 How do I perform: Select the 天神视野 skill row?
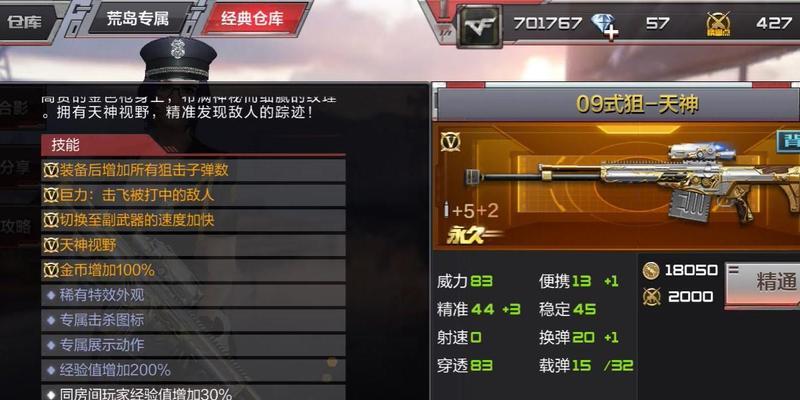193,245
